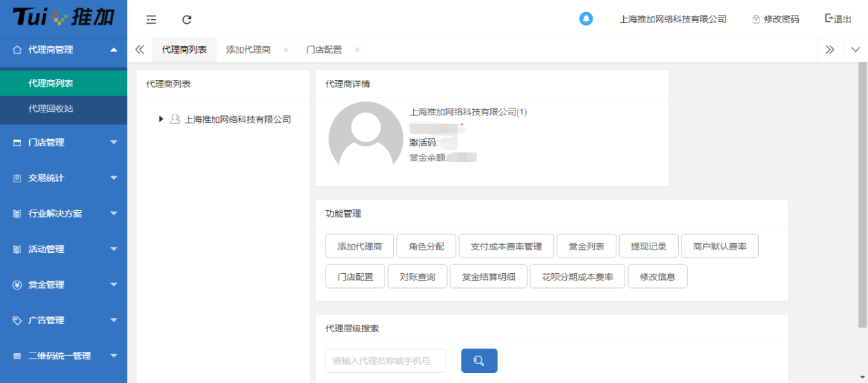868x383 pixels.
Task: Click the magnifier search button
Action: [x=479, y=361]
